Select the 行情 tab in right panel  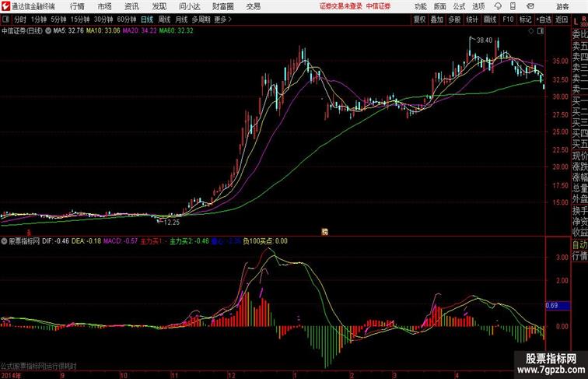579,256
